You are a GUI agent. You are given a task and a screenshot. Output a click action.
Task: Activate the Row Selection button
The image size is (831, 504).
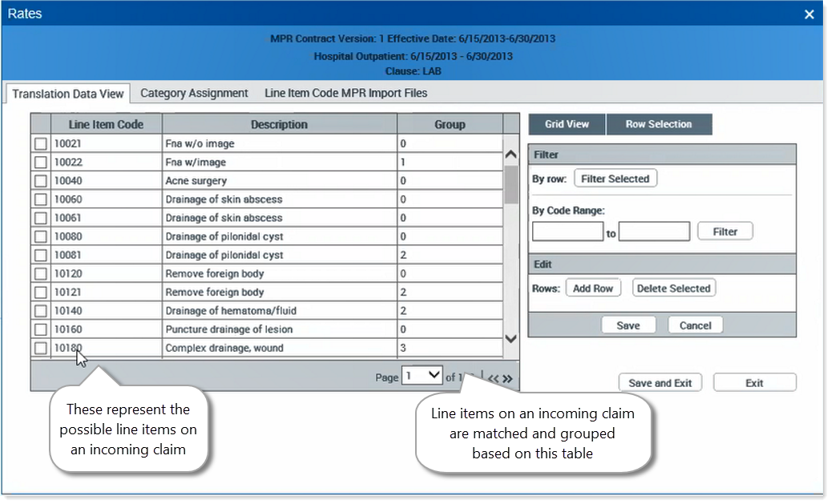point(659,124)
